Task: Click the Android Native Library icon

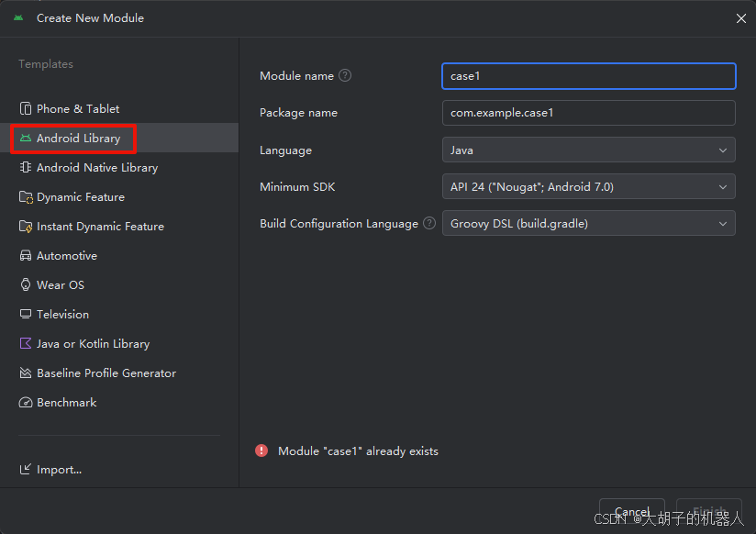Action: [26, 168]
